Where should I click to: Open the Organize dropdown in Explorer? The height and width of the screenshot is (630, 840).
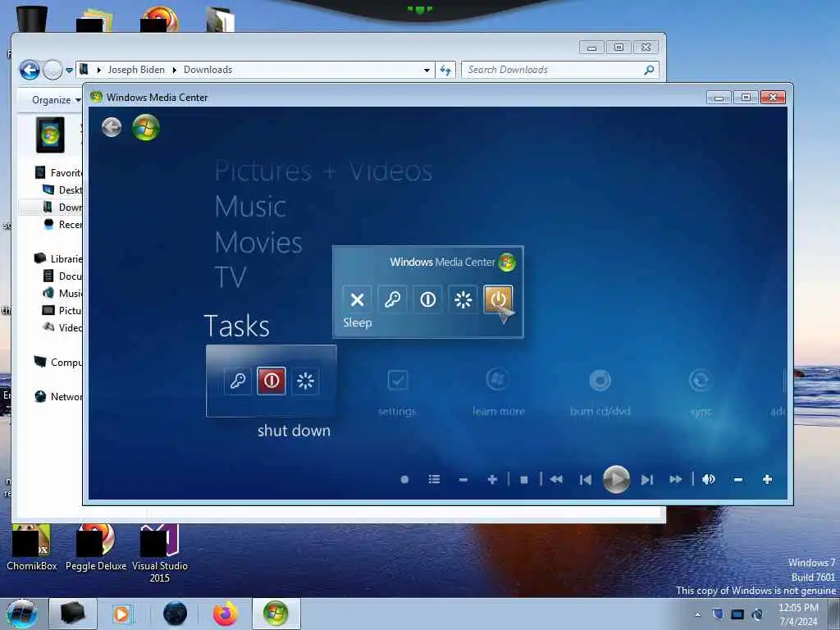pos(56,99)
